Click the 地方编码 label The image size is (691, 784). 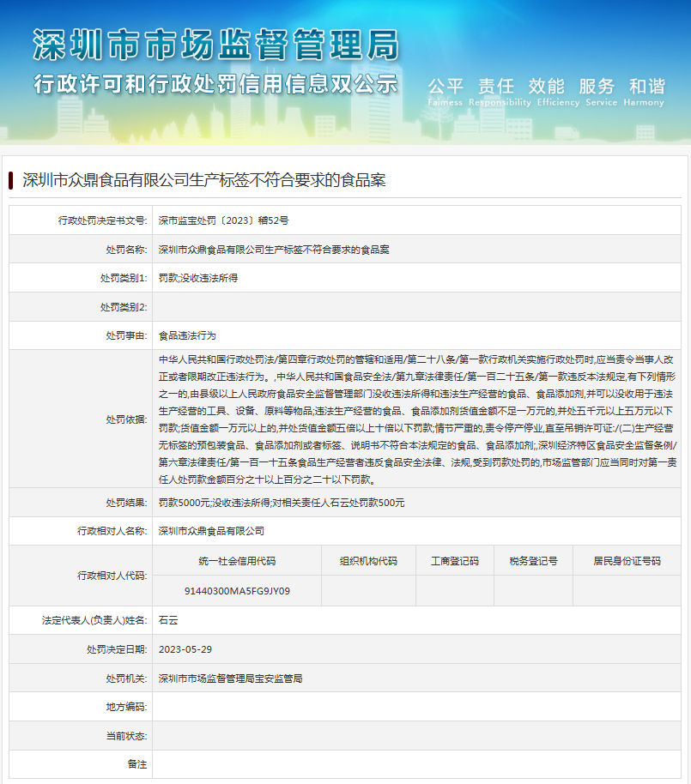[126, 707]
